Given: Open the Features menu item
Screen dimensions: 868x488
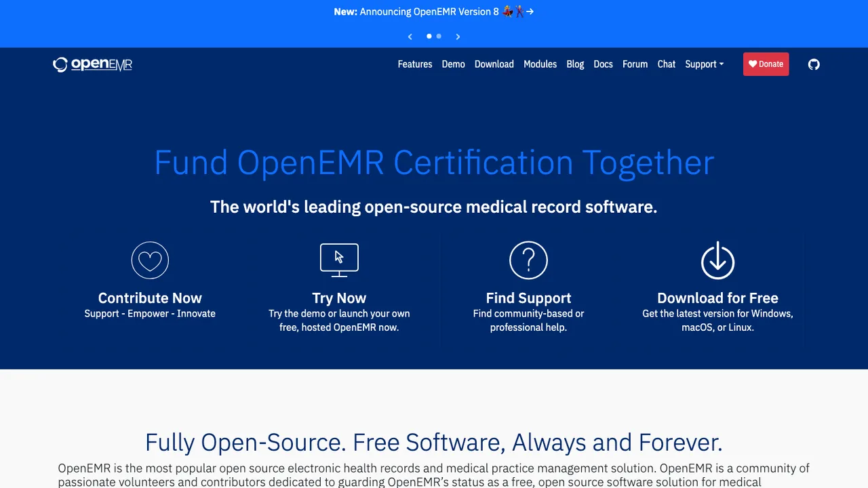Looking at the screenshot, I should (415, 64).
